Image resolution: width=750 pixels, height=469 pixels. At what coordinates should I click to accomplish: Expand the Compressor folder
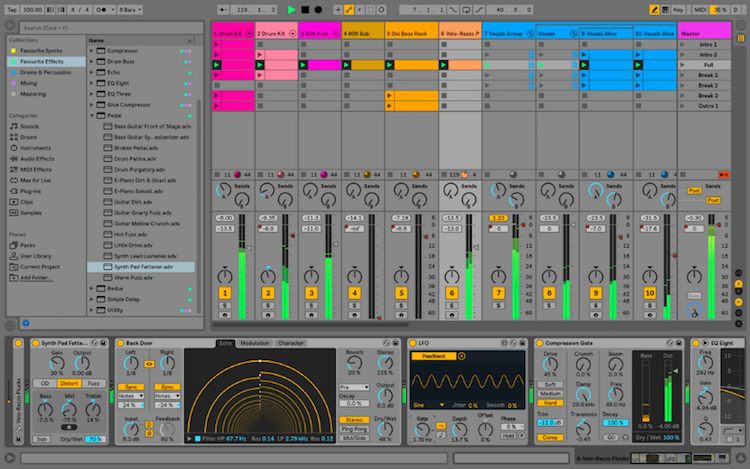[92, 51]
